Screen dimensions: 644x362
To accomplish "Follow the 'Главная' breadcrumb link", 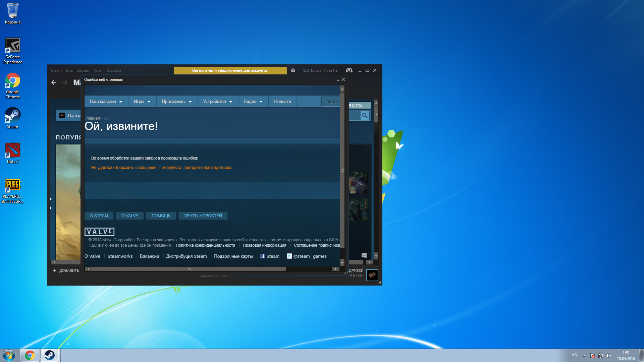I will [x=92, y=118].
